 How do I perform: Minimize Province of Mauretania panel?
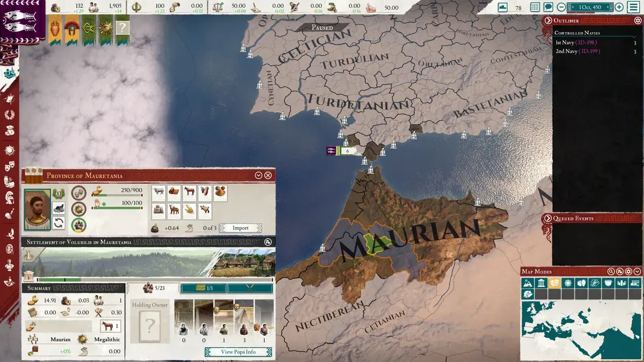[x=259, y=175]
